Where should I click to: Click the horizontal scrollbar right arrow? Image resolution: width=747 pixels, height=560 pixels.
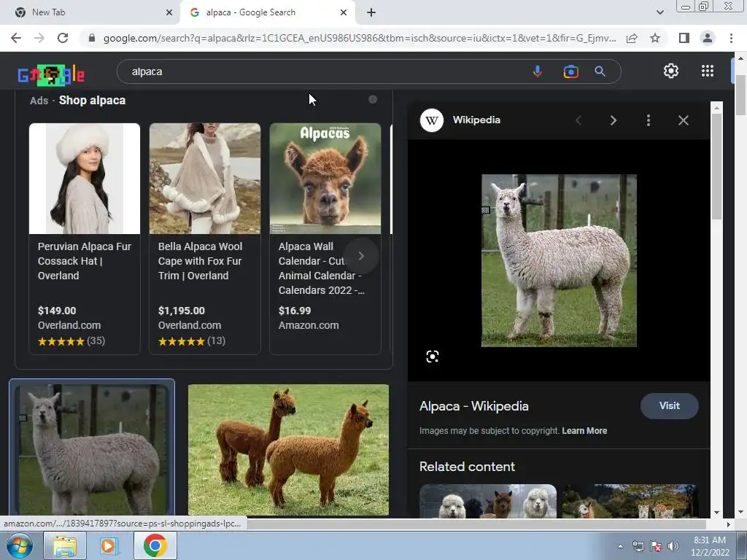pyautogui.click(x=728, y=524)
